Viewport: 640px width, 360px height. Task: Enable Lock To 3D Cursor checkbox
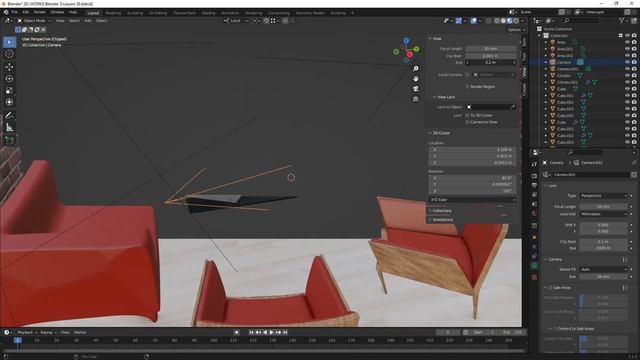click(x=467, y=116)
